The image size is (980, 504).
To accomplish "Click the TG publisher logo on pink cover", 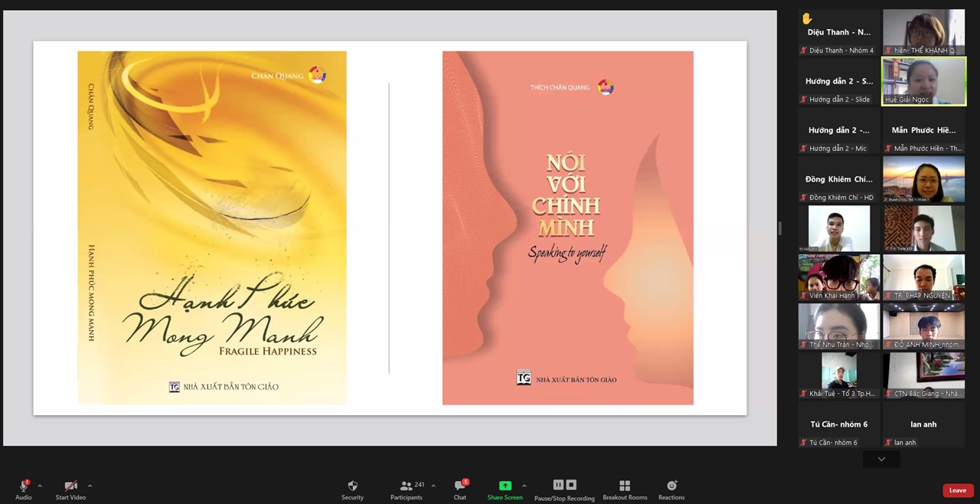I will [x=524, y=378].
